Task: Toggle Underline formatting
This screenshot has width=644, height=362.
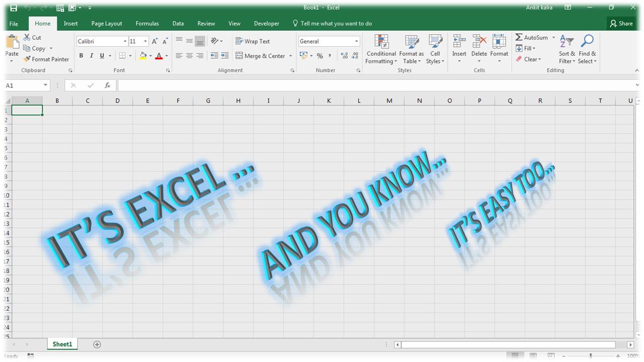Action: point(102,56)
